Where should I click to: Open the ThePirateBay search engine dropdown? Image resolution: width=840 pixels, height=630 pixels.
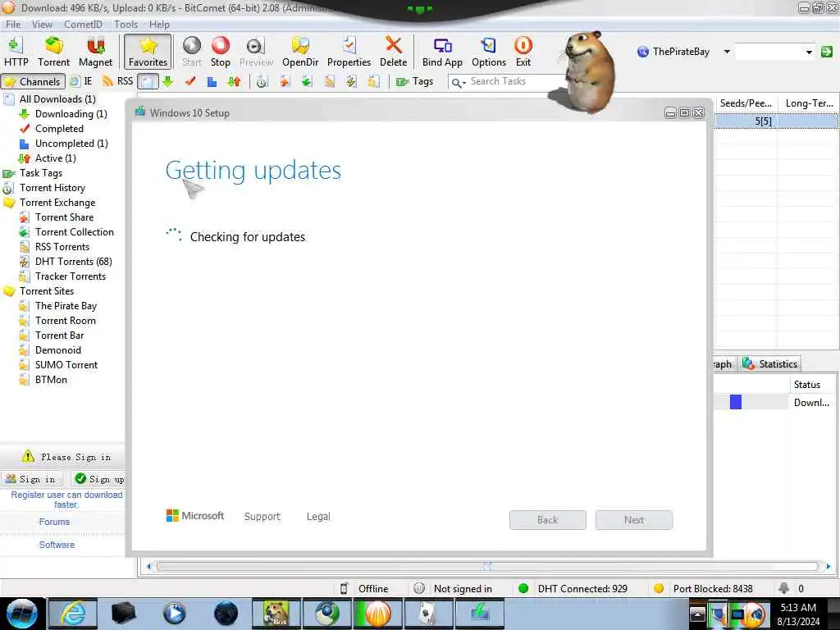pos(727,52)
